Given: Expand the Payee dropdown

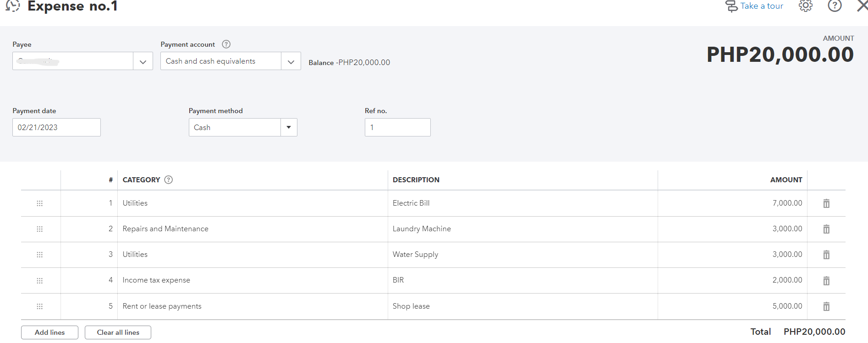Looking at the screenshot, I should [143, 61].
